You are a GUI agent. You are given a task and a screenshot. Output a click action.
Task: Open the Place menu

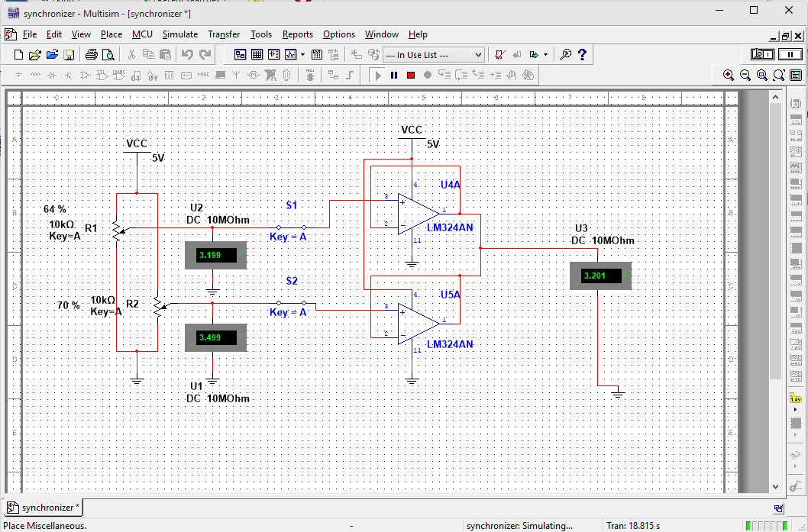pos(112,34)
